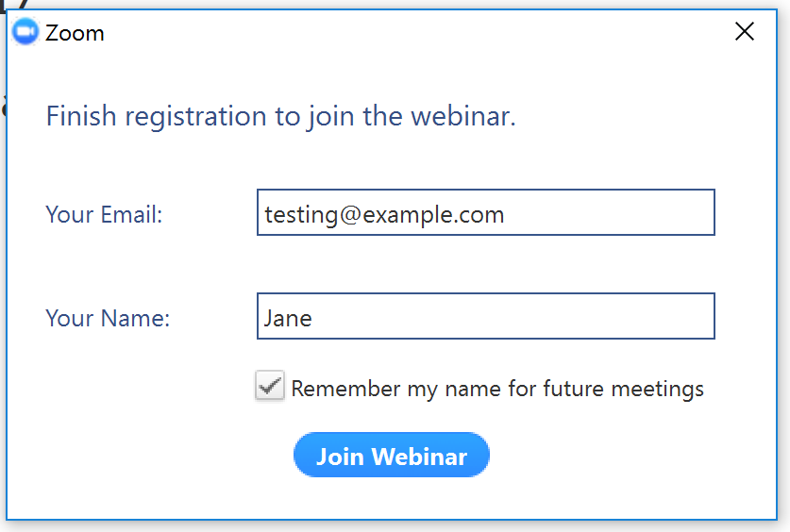Click the "Your Name:" label
Viewport: 790px width, 532px height.
click(x=108, y=319)
